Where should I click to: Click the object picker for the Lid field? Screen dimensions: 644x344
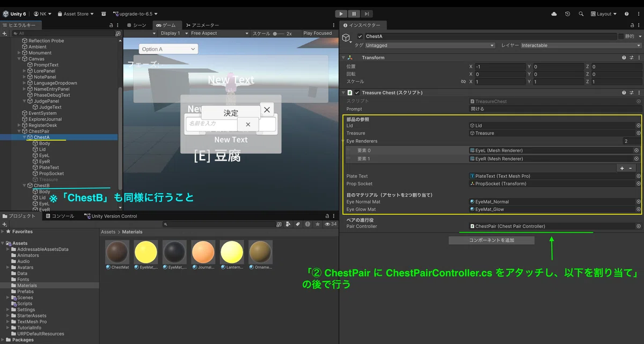point(639,126)
